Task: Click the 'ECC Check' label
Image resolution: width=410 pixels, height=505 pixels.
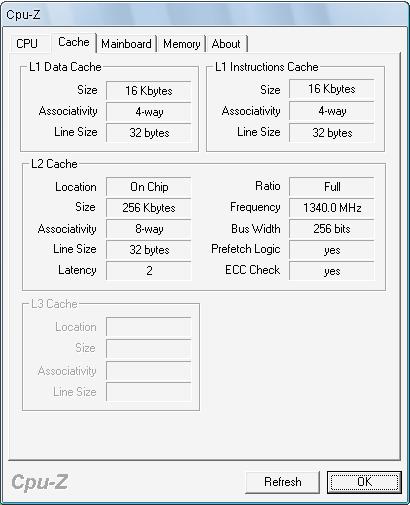Action: pos(253,270)
